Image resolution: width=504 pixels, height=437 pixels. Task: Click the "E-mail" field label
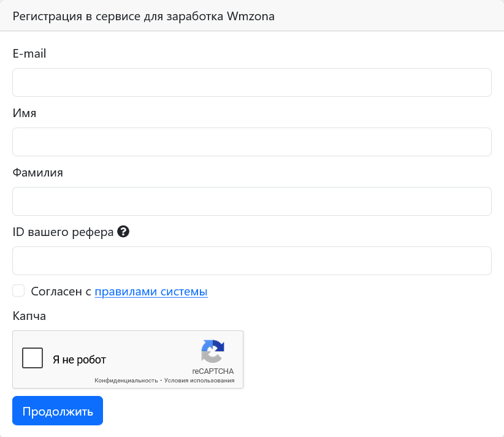point(29,54)
